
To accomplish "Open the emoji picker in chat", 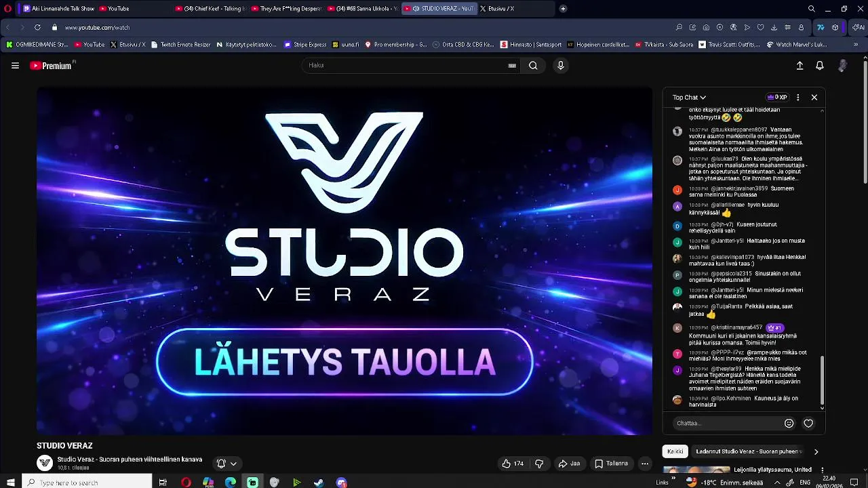I will (x=789, y=423).
